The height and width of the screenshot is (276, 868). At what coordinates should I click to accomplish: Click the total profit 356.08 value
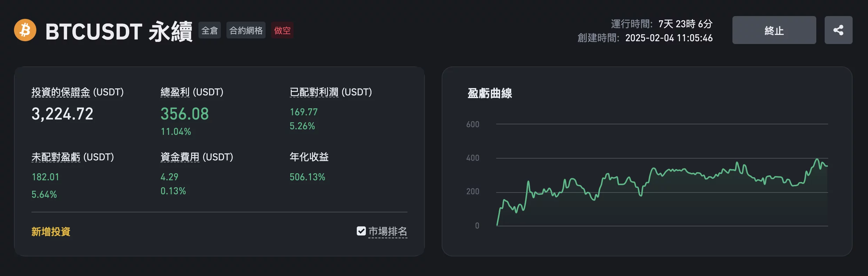point(185,114)
